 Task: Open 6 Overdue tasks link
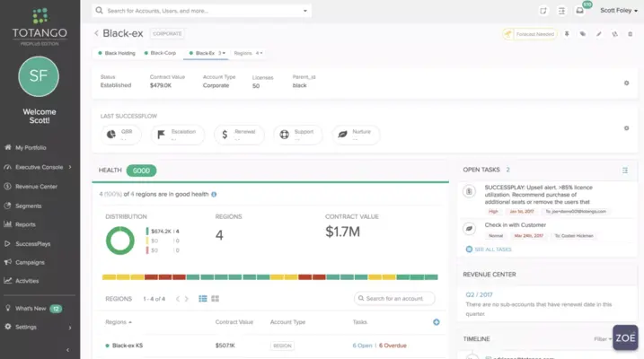coord(393,346)
